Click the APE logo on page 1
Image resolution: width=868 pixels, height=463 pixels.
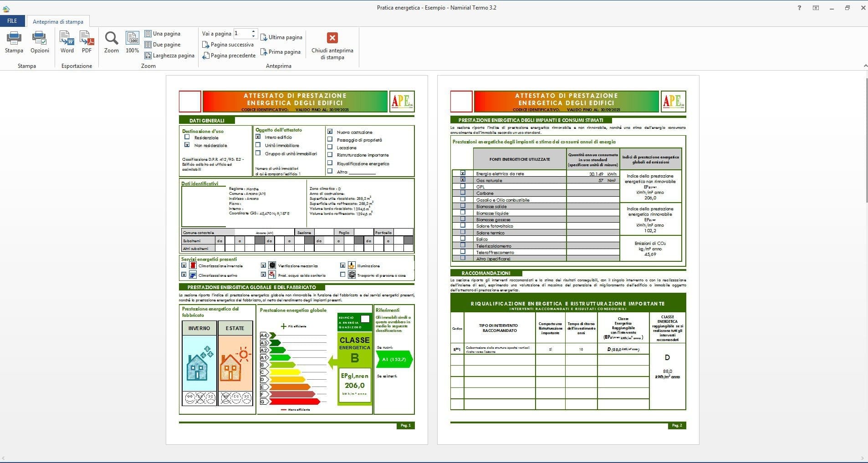(x=402, y=101)
